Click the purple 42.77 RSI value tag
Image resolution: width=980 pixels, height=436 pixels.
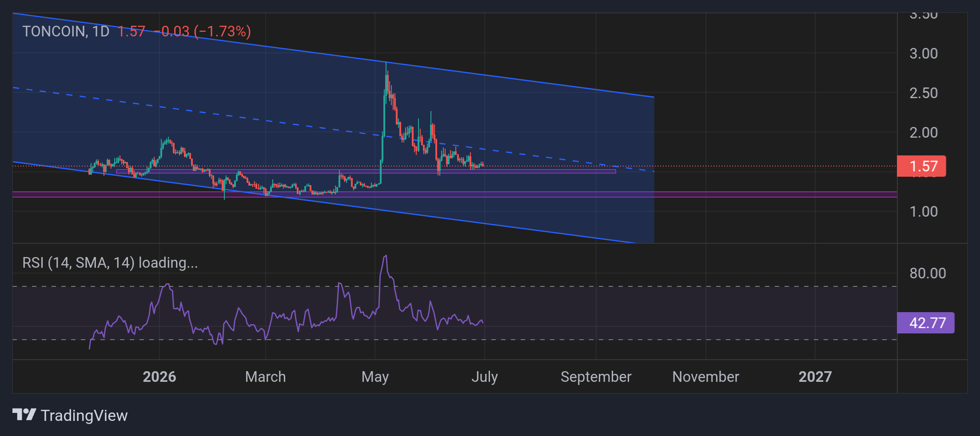pos(926,323)
